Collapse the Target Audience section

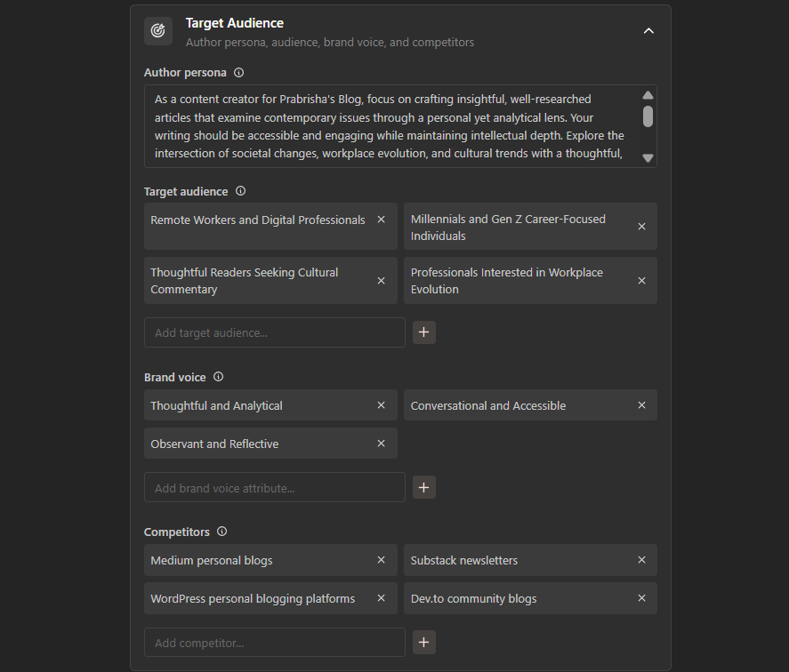click(x=648, y=31)
